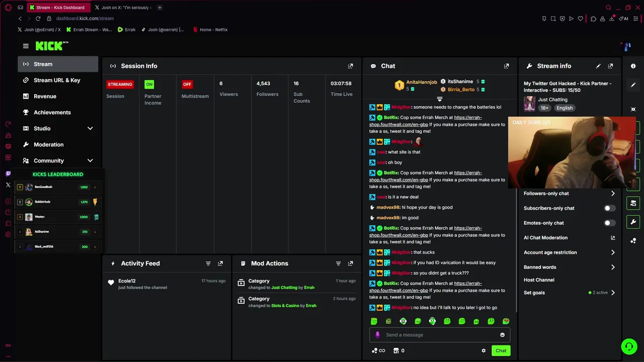This screenshot has height=362, width=644.
Task: Toggle Multistream OFF badge
Action: [187, 84]
